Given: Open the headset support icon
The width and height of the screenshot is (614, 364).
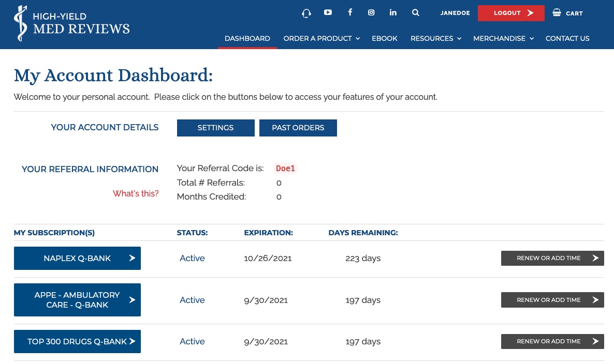Looking at the screenshot, I should pos(306,13).
